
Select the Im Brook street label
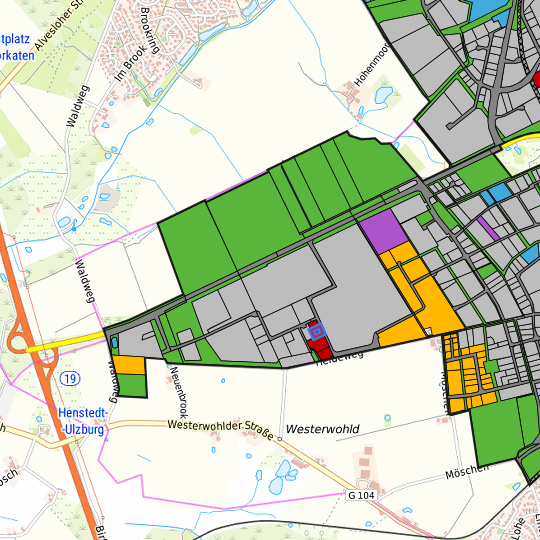click(x=130, y=64)
